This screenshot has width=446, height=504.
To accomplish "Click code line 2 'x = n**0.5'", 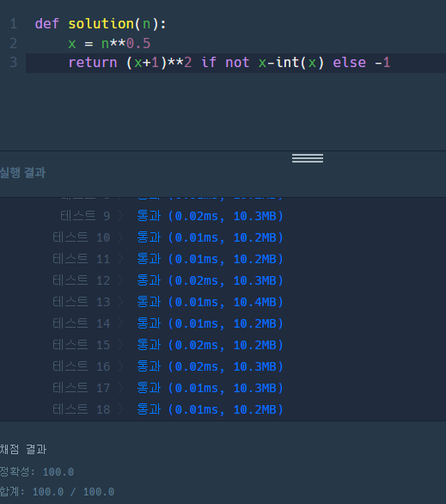I will point(109,43).
